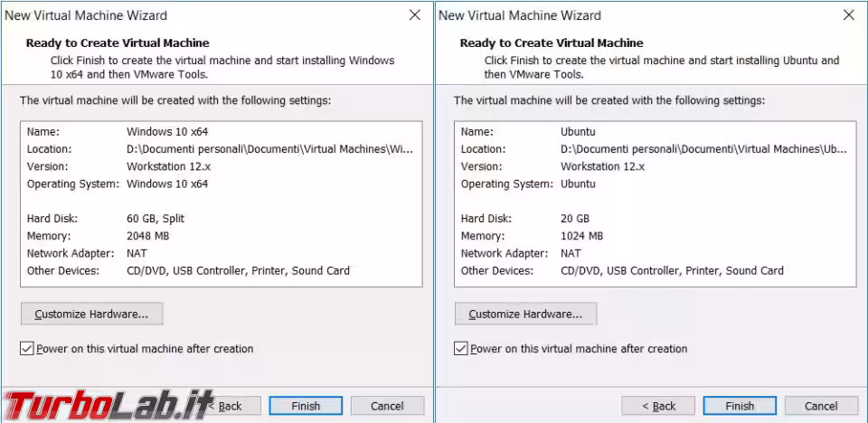Image resolution: width=868 pixels, height=423 pixels.
Task: Click the Windows VM location path
Action: (270, 149)
